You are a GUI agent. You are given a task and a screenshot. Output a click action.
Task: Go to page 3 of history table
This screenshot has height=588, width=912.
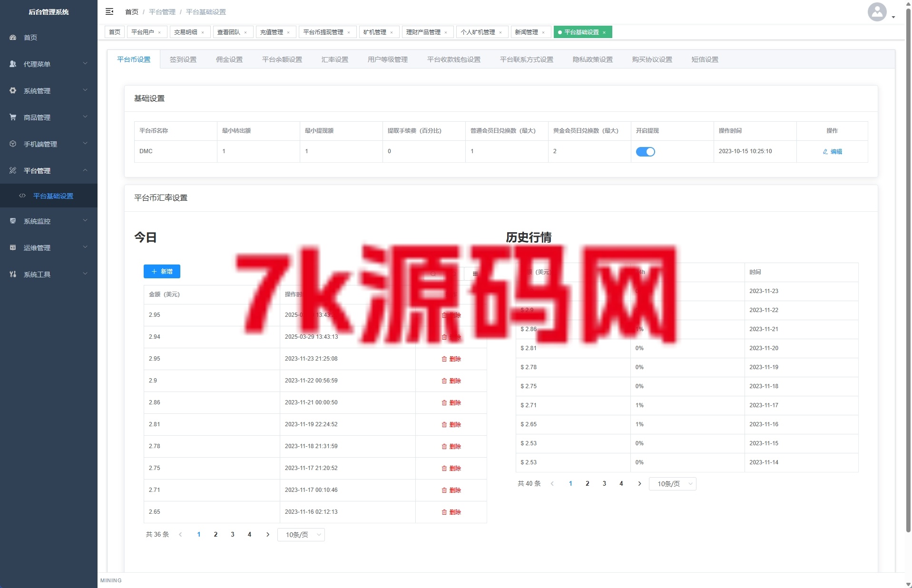[x=604, y=483]
